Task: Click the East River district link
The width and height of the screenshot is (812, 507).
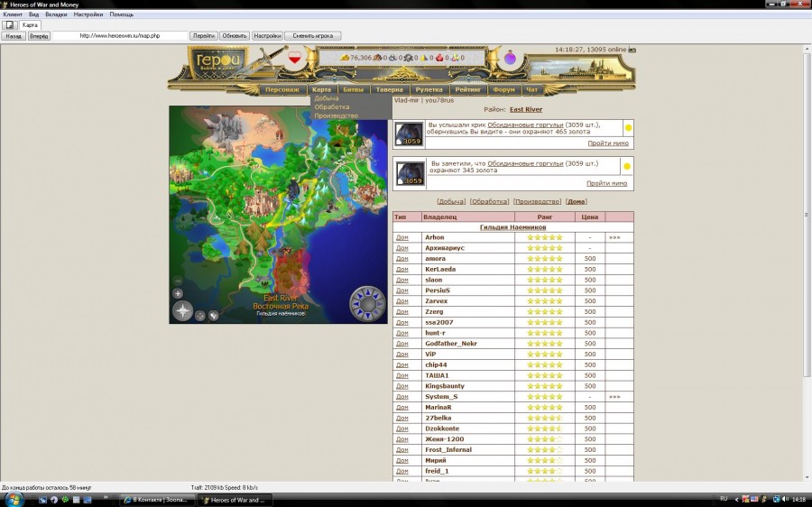Action: pos(526,109)
